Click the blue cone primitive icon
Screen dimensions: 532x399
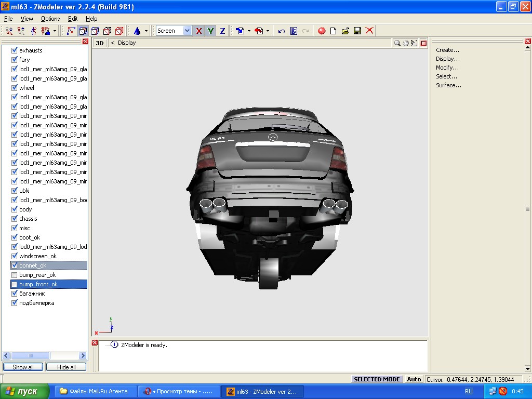pos(137,31)
